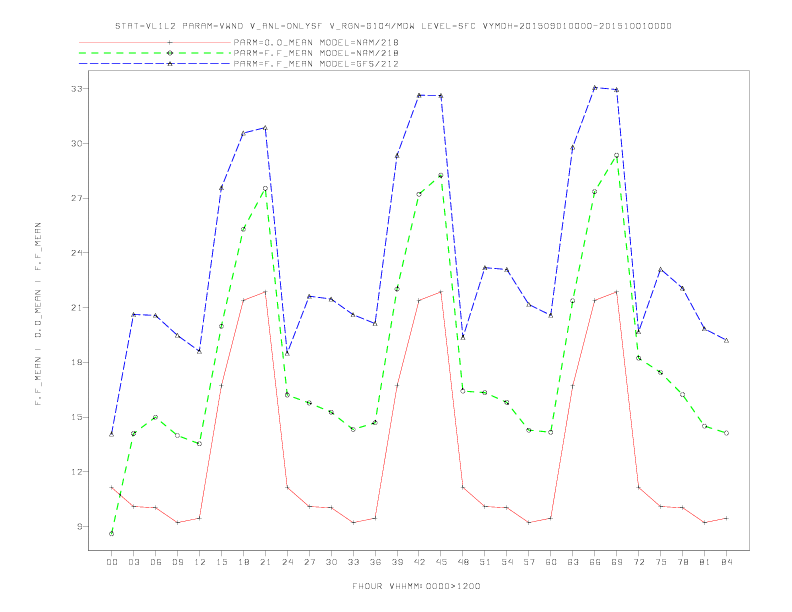Click the y-axis tick label 24

coord(76,253)
